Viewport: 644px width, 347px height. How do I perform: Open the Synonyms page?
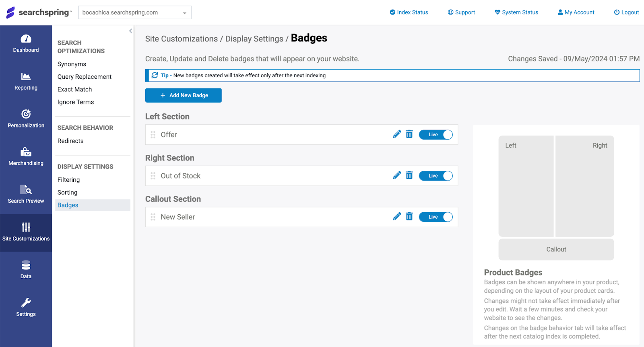72,64
